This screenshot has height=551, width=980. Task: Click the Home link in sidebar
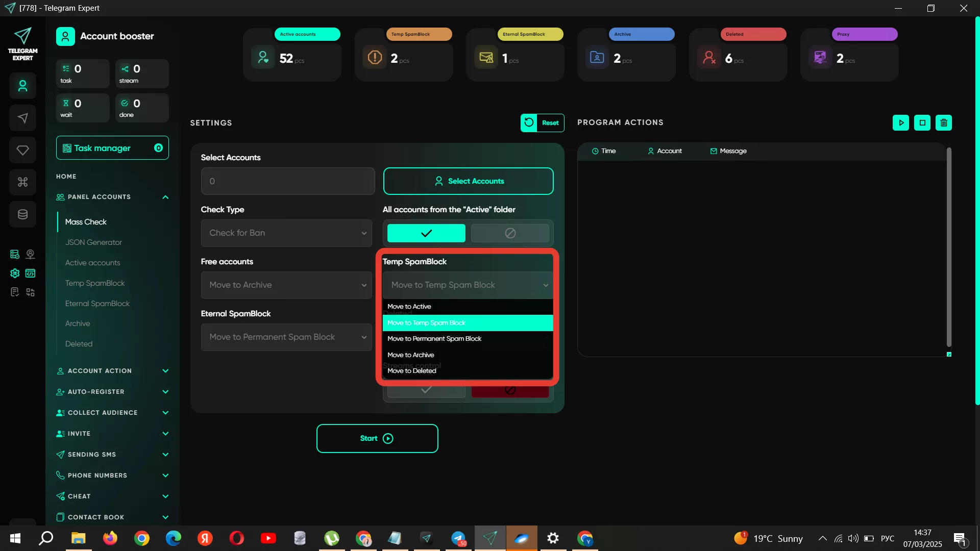point(66,177)
